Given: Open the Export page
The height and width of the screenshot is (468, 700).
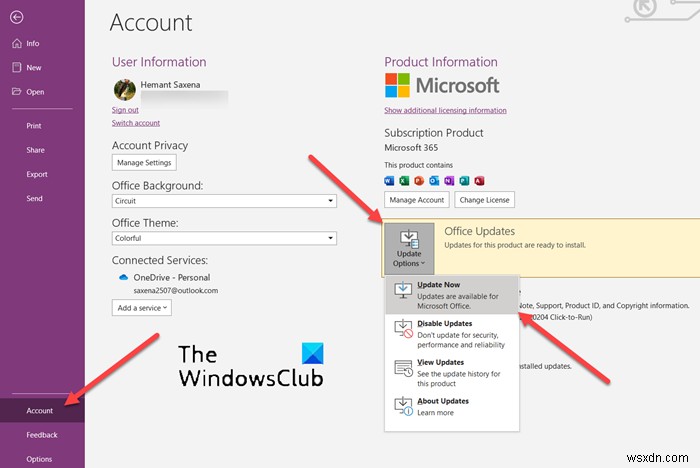Looking at the screenshot, I should point(37,174).
